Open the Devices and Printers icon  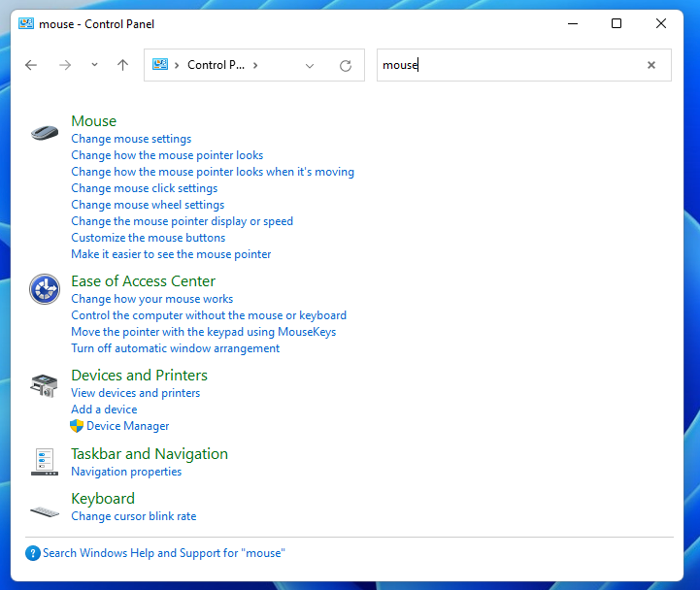pyautogui.click(x=45, y=386)
